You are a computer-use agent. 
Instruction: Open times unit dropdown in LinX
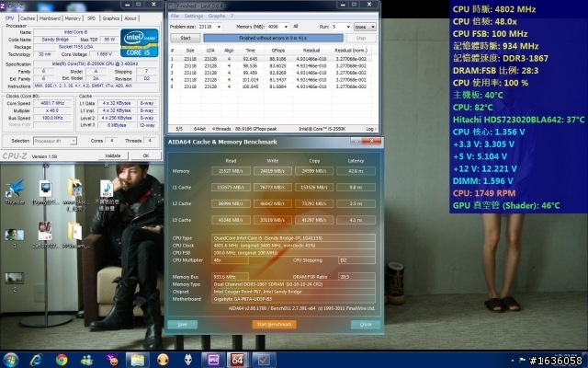coord(365,27)
